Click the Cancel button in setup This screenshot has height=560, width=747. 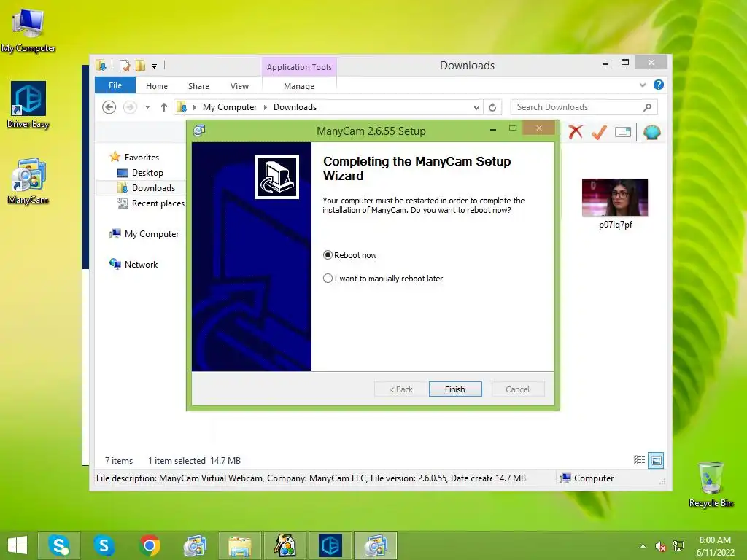click(x=517, y=389)
